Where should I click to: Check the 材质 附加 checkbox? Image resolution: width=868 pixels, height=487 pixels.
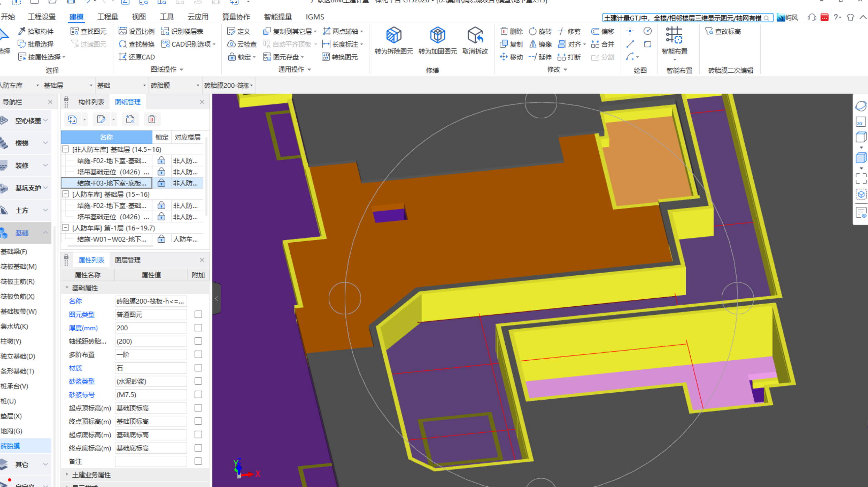click(x=198, y=368)
